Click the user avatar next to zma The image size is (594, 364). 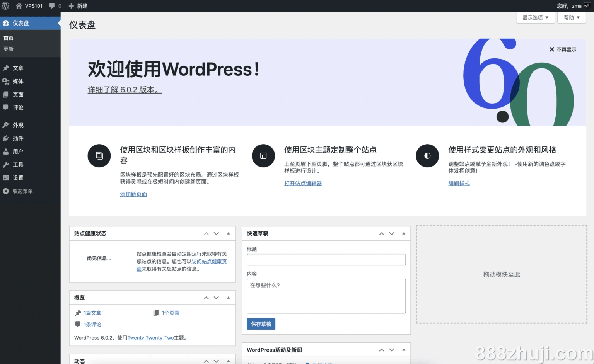coord(587,6)
